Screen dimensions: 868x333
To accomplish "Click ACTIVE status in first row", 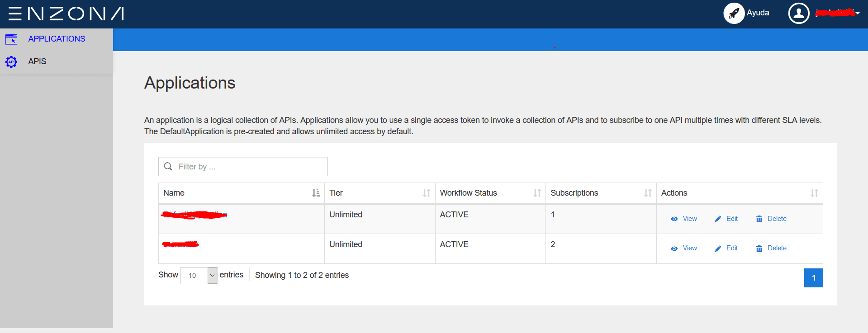I will pyautogui.click(x=454, y=215).
